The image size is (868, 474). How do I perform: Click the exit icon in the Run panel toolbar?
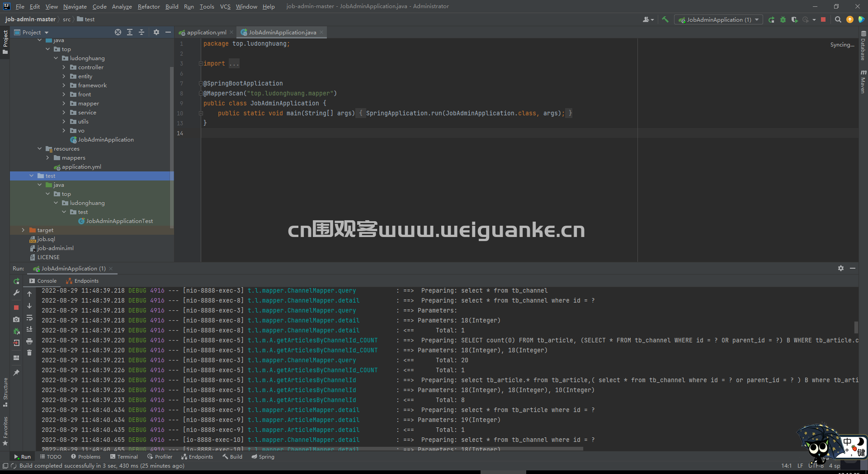pos(16,343)
